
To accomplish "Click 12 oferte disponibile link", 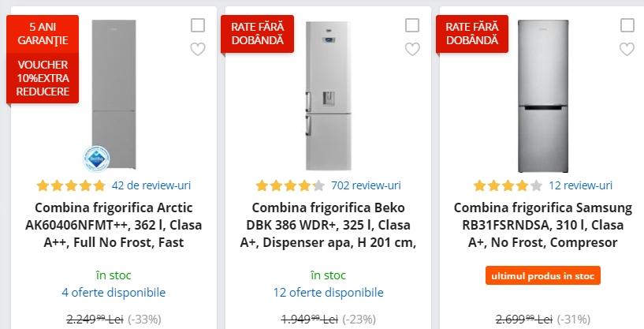I will click(328, 292).
